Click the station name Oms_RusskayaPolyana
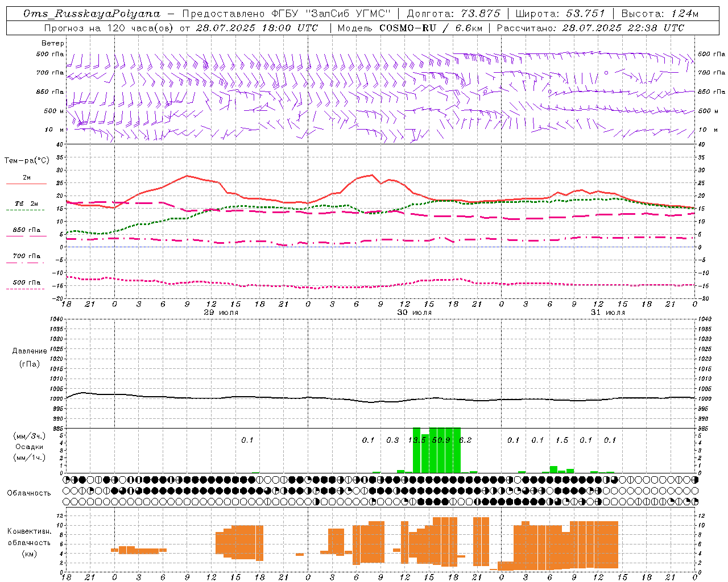This screenshot has width=728, height=582. tap(92, 14)
